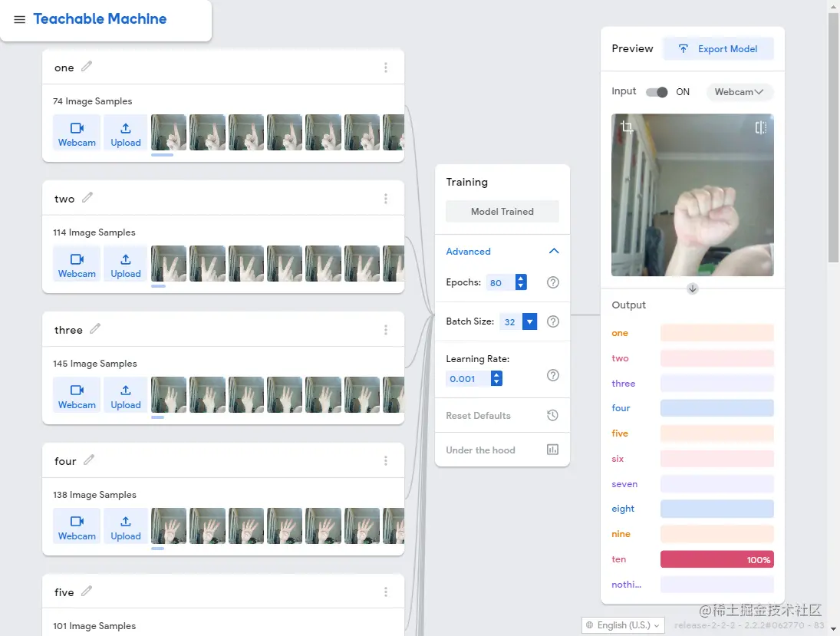Click Webcam button in class 'three'

click(x=77, y=395)
